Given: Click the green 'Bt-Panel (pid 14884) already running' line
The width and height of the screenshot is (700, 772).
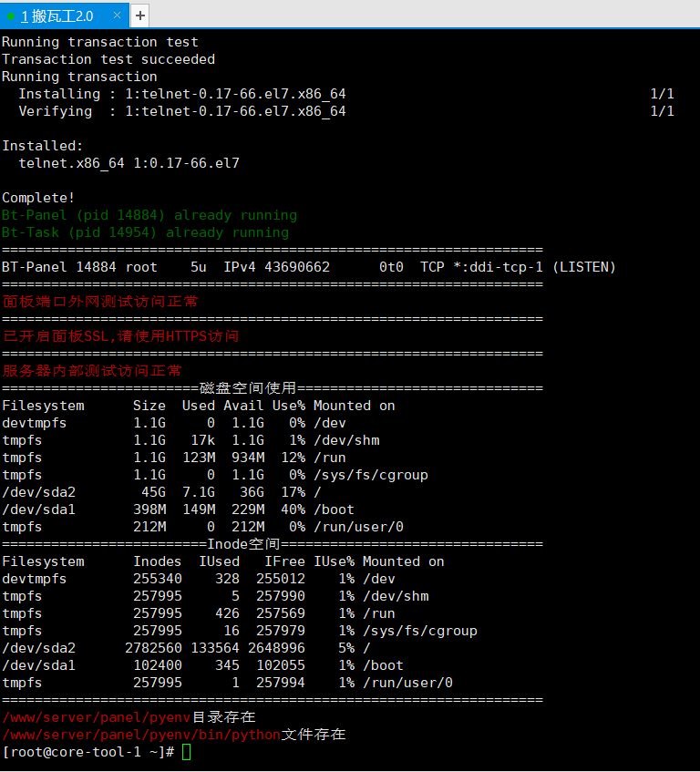Looking at the screenshot, I should coord(149,215).
